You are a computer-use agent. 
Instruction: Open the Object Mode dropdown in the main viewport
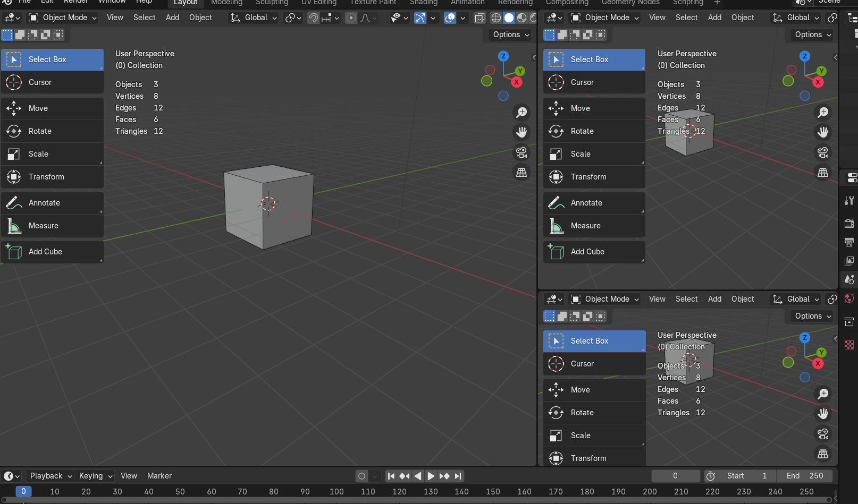pos(63,18)
